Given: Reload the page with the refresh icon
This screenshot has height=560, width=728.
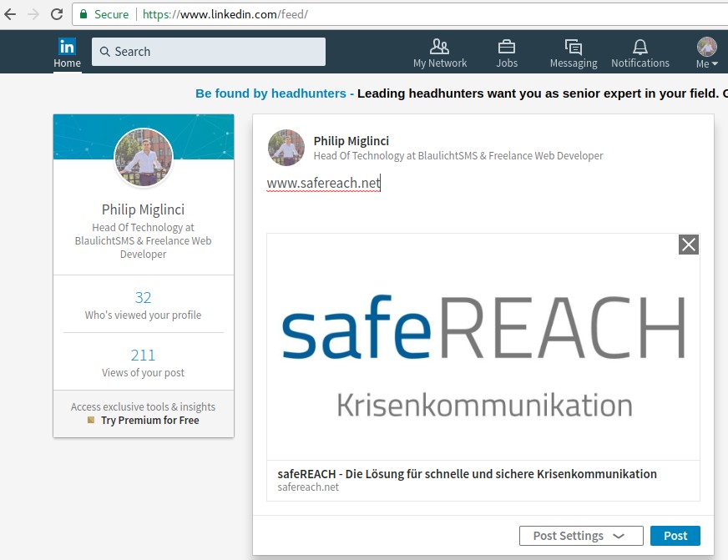Looking at the screenshot, I should point(56,13).
